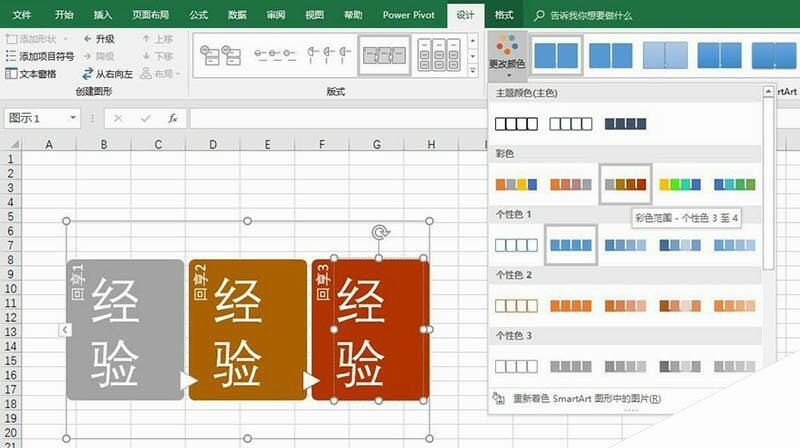Click the fx insert function icon
The width and height of the screenshot is (800, 448).
(172, 118)
